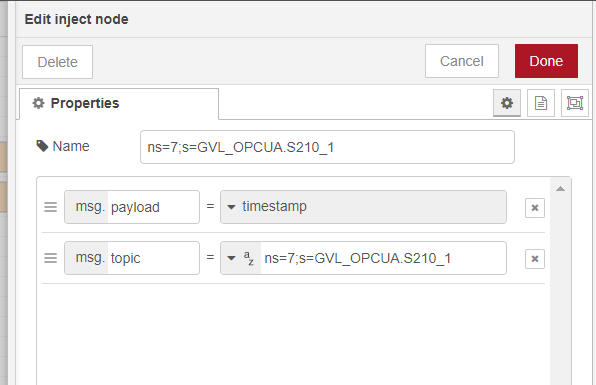Delete the inject node
596x385 pixels.
pyautogui.click(x=57, y=62)
